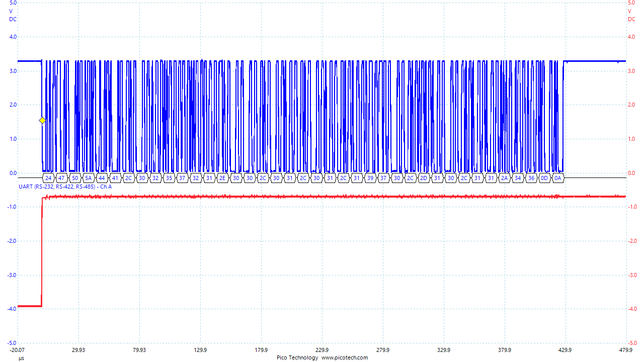This screenshot has width=644, height=362.
Task: Click the µs time unit label
Action: (x=21, y=358)
